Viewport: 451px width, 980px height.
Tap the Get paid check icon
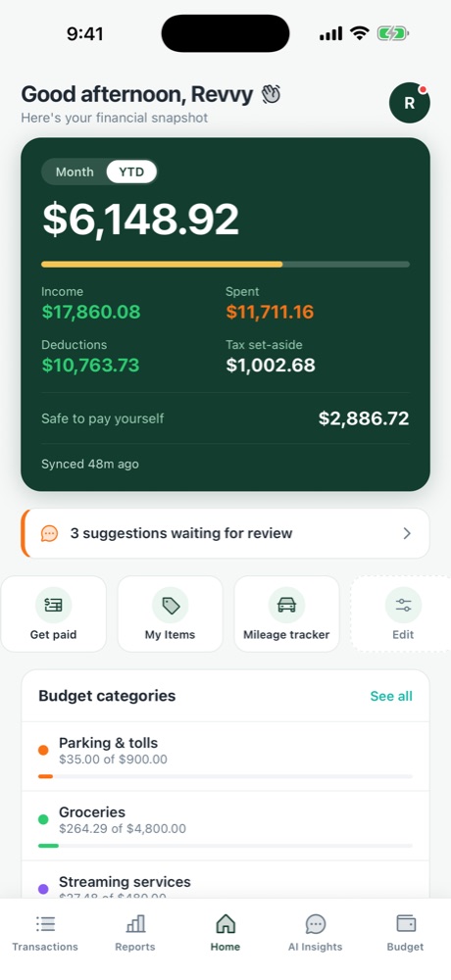coord(53,605)
